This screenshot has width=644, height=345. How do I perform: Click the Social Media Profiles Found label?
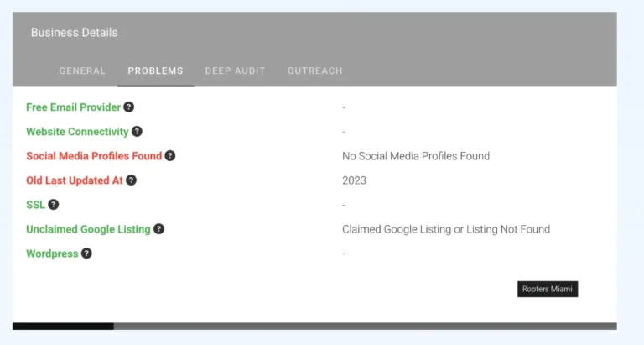click(94, 156)
